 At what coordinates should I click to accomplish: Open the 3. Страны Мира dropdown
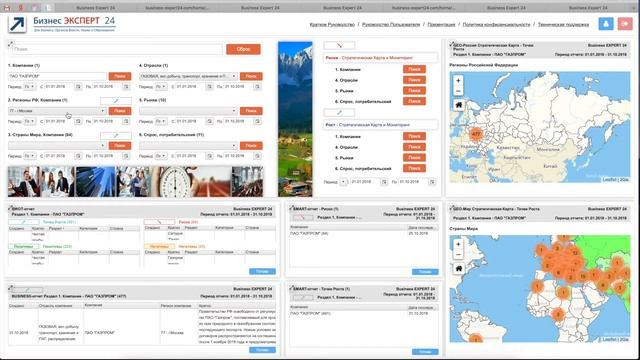(x=57, y=146)
